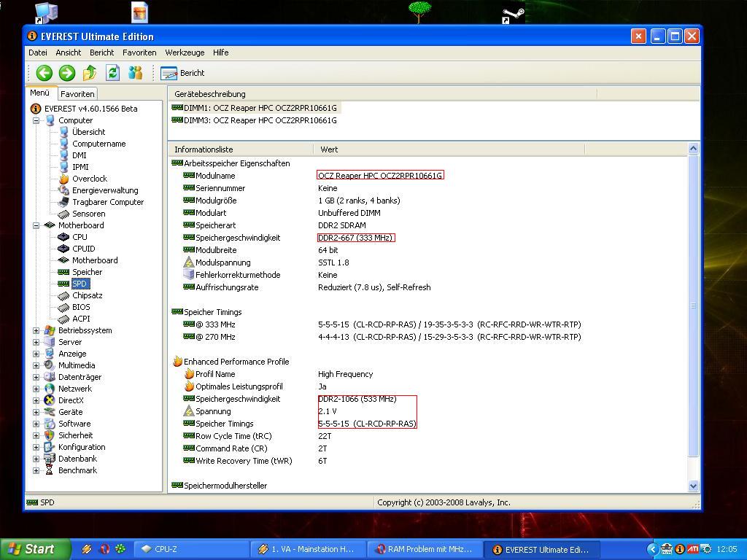The image size is (747, 560).
Task: Click the green Forward arrow toolbar icon
Action: 67,73
